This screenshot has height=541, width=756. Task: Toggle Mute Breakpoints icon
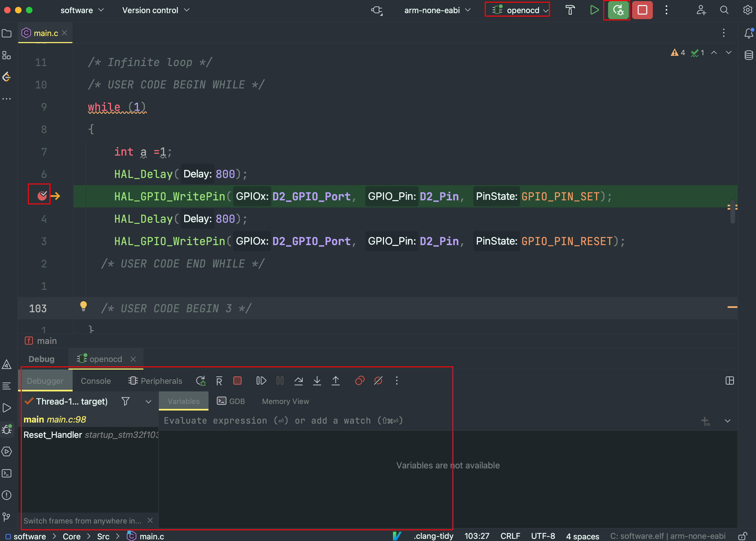coord(378,381)
